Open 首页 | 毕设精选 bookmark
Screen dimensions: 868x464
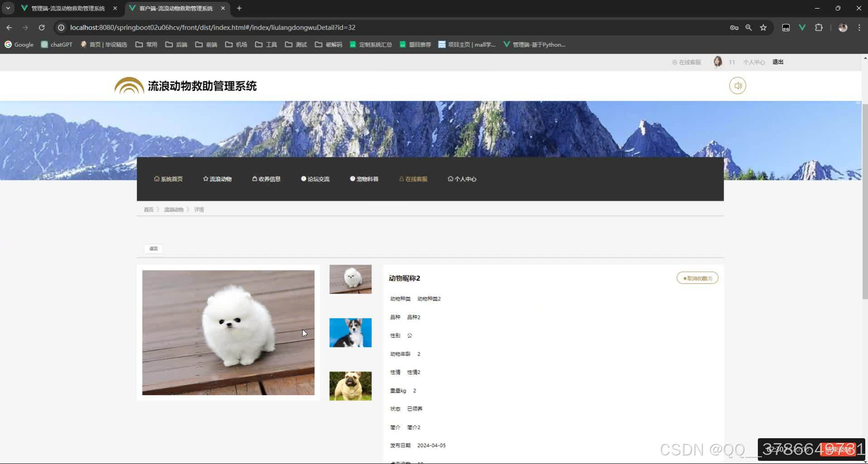(x=104, y=44)
